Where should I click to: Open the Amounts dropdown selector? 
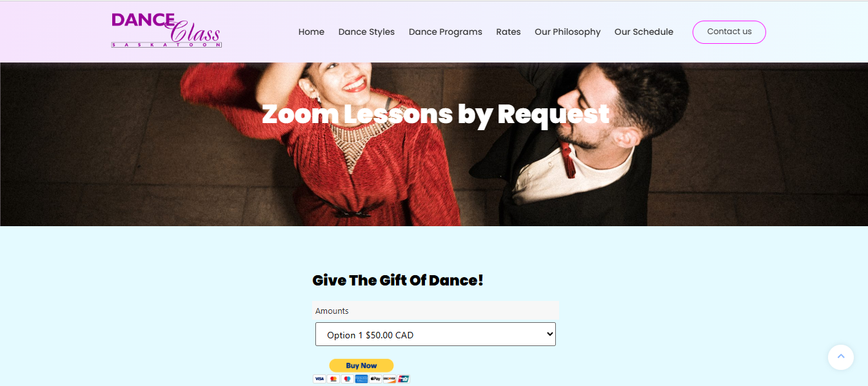[x=435, y=334]
